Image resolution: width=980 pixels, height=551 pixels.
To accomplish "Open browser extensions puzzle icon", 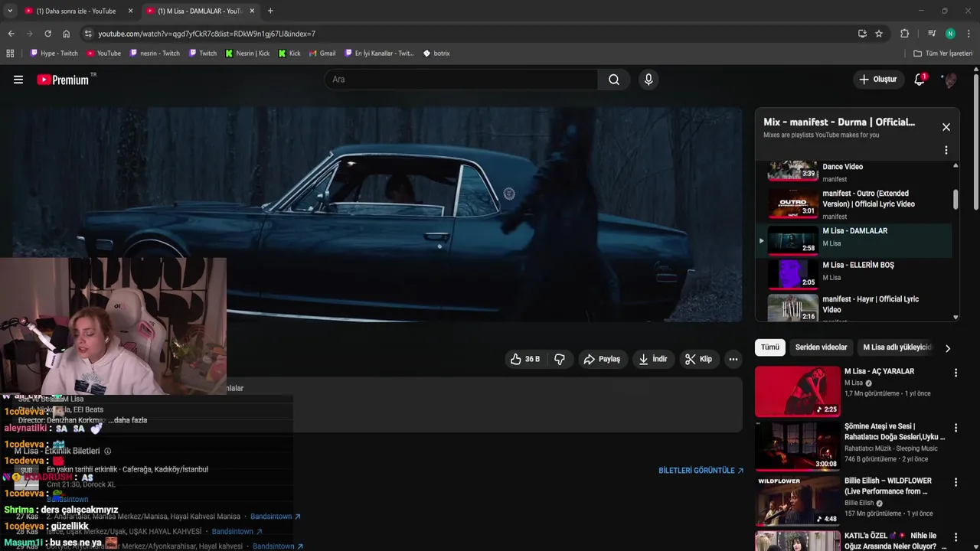I will pos(904,34).
